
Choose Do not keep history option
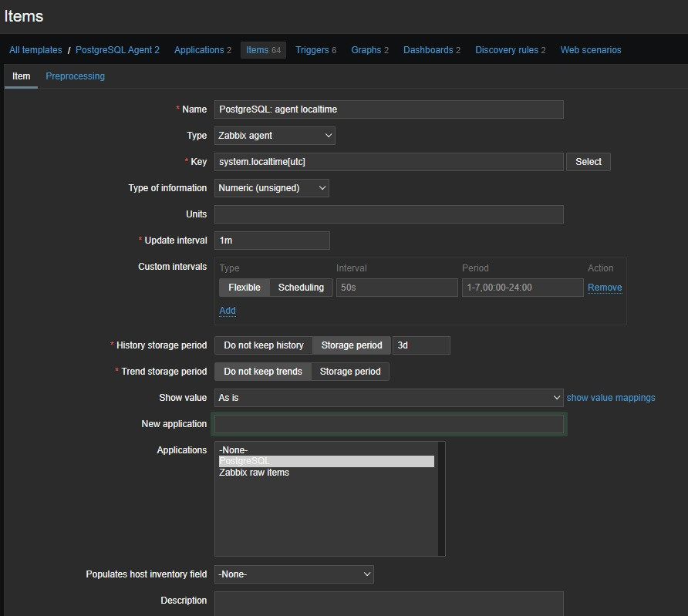coord(263,345)
